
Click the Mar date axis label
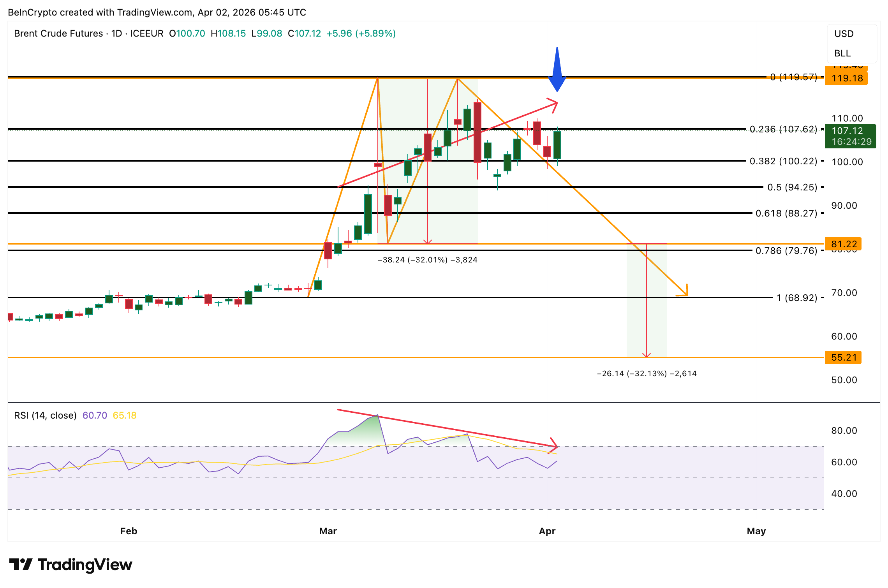point(328,531)
